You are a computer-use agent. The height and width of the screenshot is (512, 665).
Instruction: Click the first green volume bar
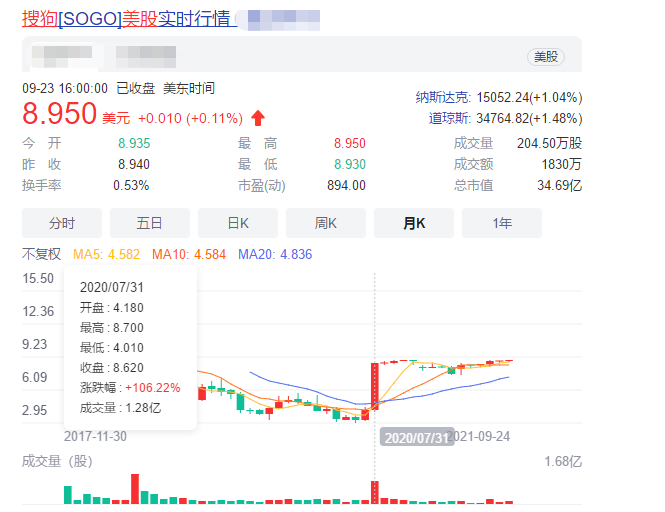click(68, 495)
